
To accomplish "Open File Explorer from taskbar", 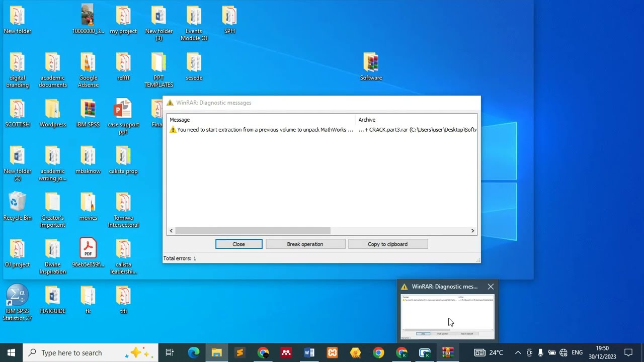I will [x=216, y=352].
